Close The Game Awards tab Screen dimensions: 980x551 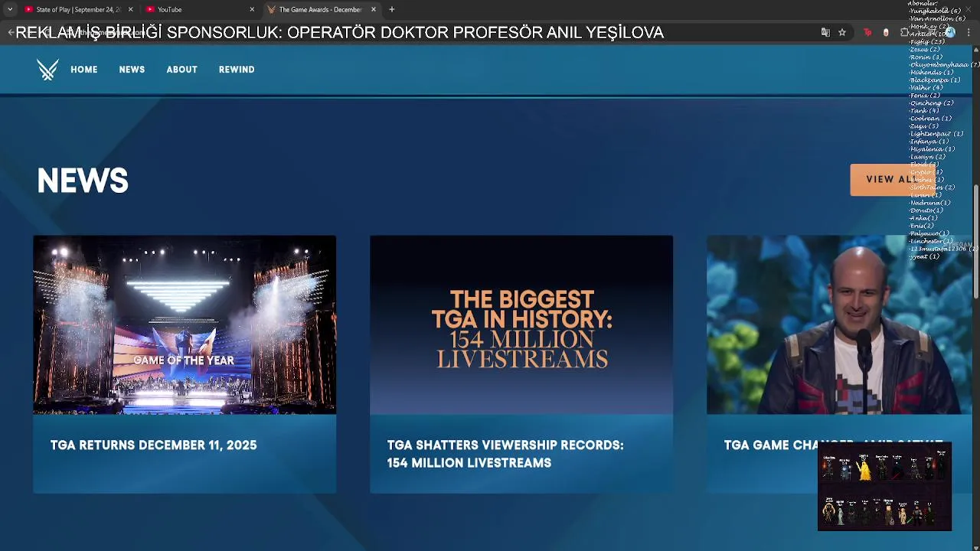coord(374,9)
